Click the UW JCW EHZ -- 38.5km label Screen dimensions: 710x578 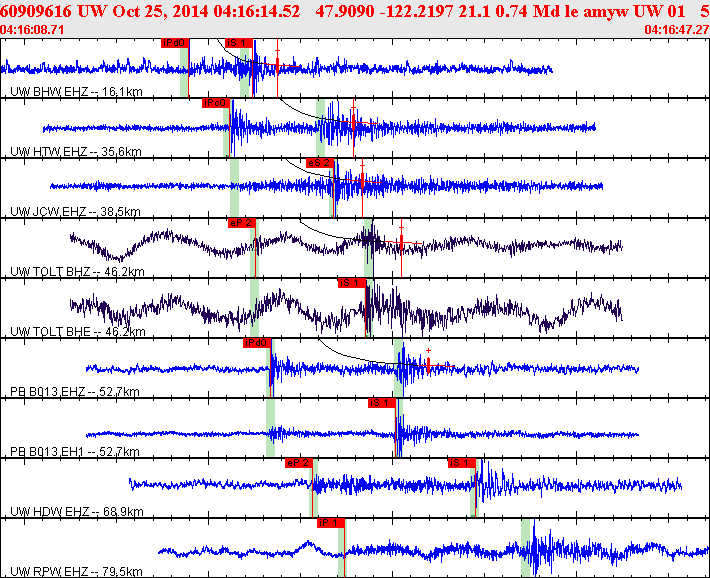click(x=75, y=212)
